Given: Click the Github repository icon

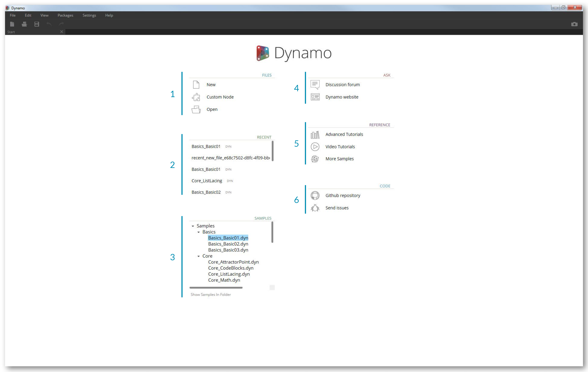Looking at the screenshot, I should pyautogui.click(x=315, y=195).
